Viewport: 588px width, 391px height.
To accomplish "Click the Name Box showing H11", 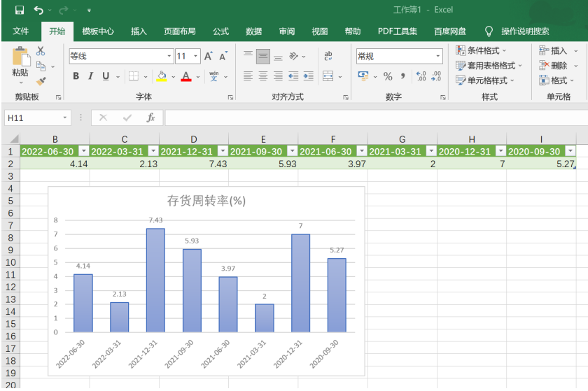I will 33,118.
